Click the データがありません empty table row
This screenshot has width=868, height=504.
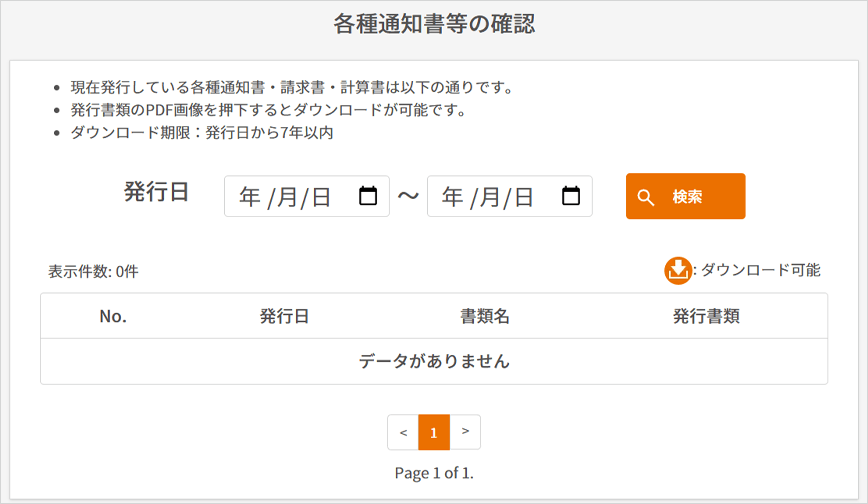(434, 361)
